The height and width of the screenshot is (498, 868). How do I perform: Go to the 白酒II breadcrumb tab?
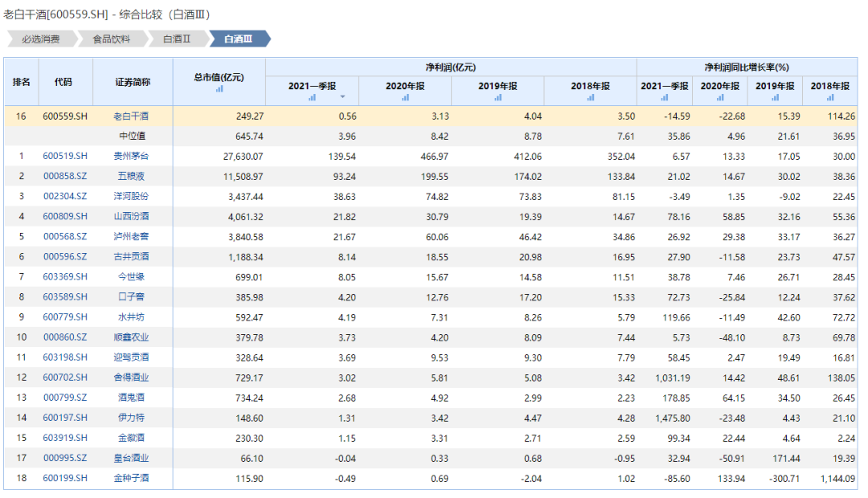tap(176, 39)
